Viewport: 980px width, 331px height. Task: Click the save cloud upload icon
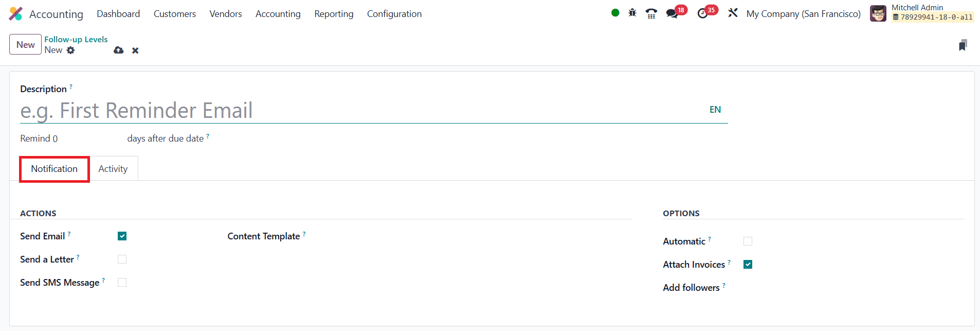pos(119,50)
